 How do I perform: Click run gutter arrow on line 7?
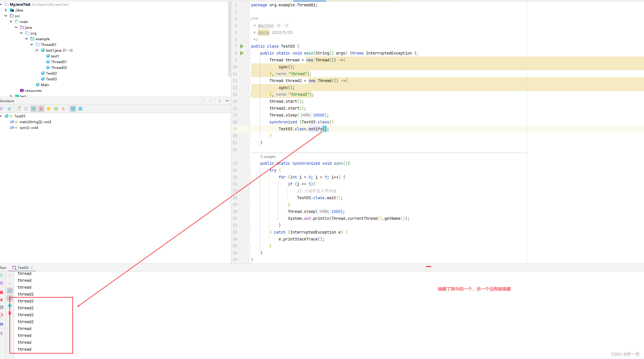click(242, 46)
